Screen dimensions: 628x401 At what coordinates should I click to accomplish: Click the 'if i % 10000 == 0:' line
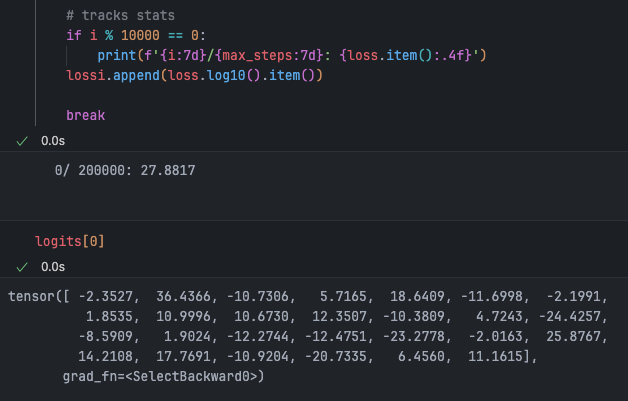click(x=135, y=35)
